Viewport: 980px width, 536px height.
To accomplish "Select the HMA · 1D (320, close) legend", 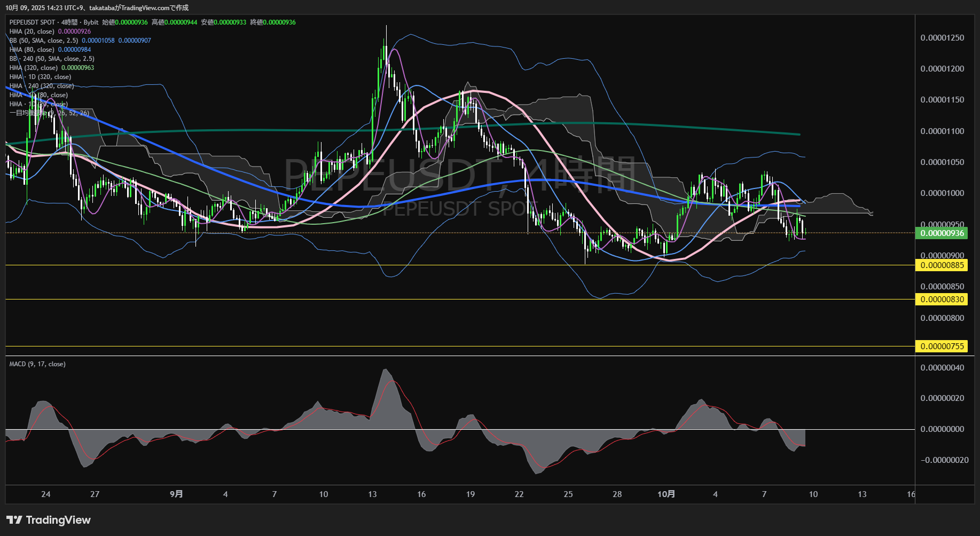I will (x=40, y=77).
